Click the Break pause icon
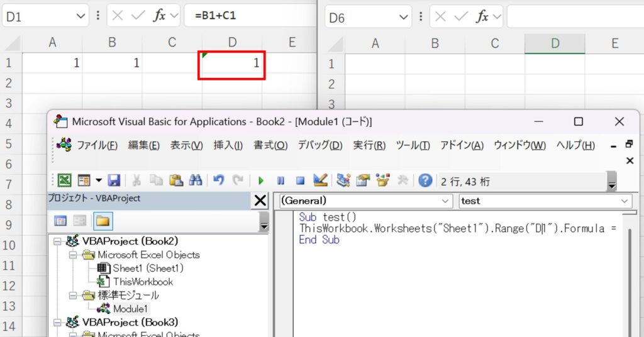Screen dimensions: 644x337 click(x=280, y=180)
